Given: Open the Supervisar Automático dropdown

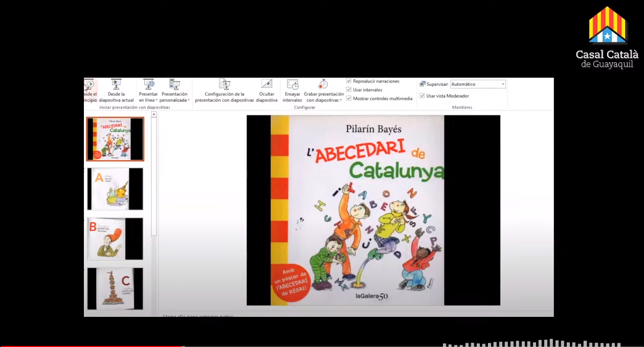Looking at the screenshot, I should pos(478,84).
